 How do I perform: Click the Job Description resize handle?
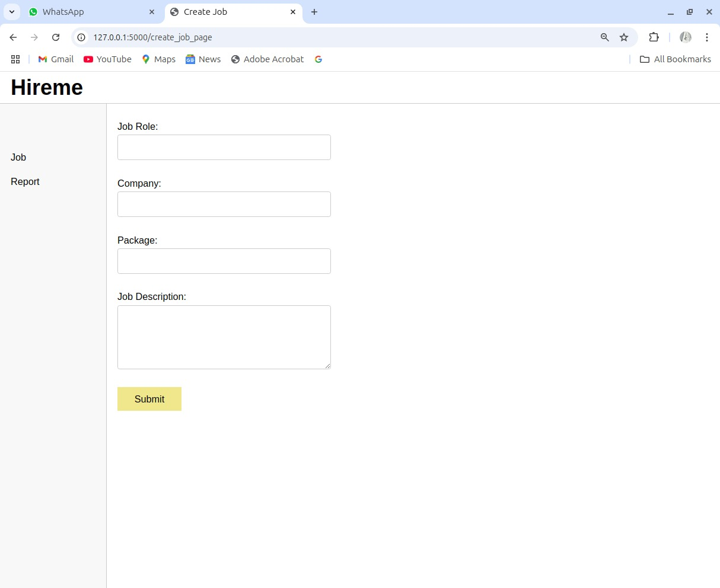click(327, 366)
